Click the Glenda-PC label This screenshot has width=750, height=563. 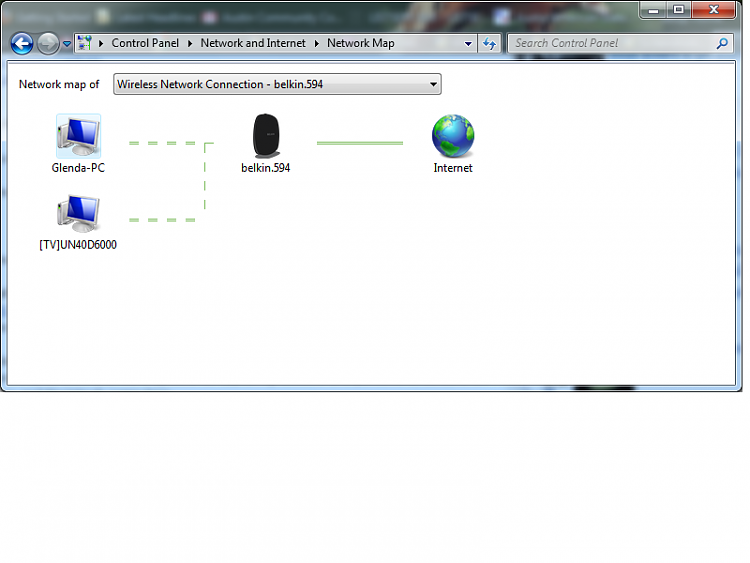78,168
